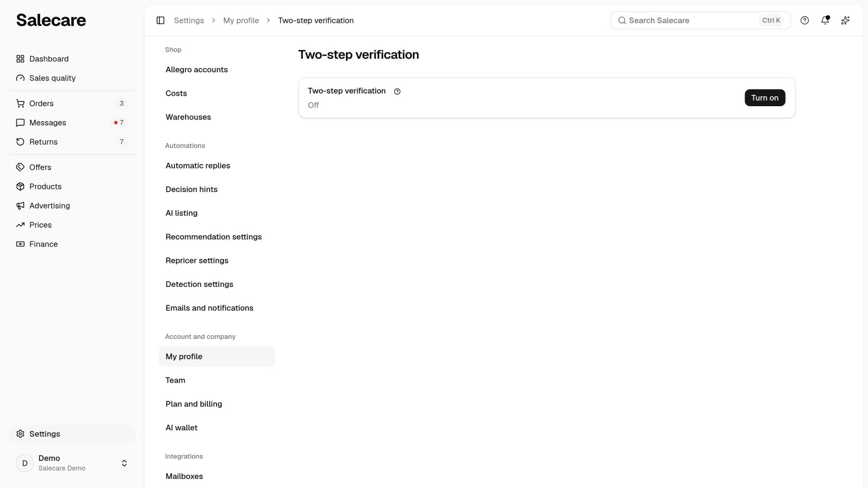Viewport: 868px width, 488px height.
Task: Click the Prices trend icon
Action: [x=20, y=225]
